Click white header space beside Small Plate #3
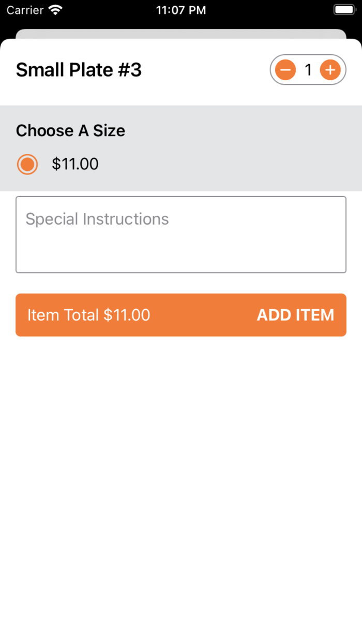 click(x=207, y=70)
